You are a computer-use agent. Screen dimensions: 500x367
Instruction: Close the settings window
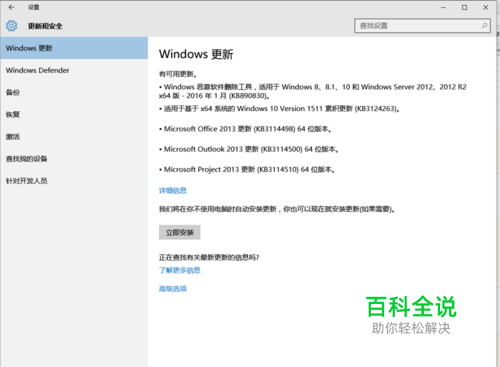coord(486,7)
